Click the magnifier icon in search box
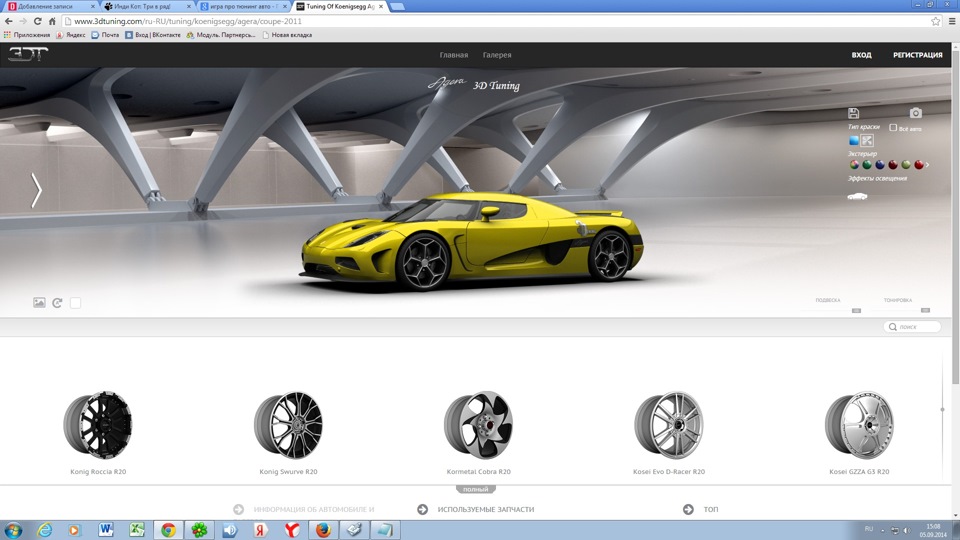This screenshot has width=960, height=540. click(x=893, y=327)
